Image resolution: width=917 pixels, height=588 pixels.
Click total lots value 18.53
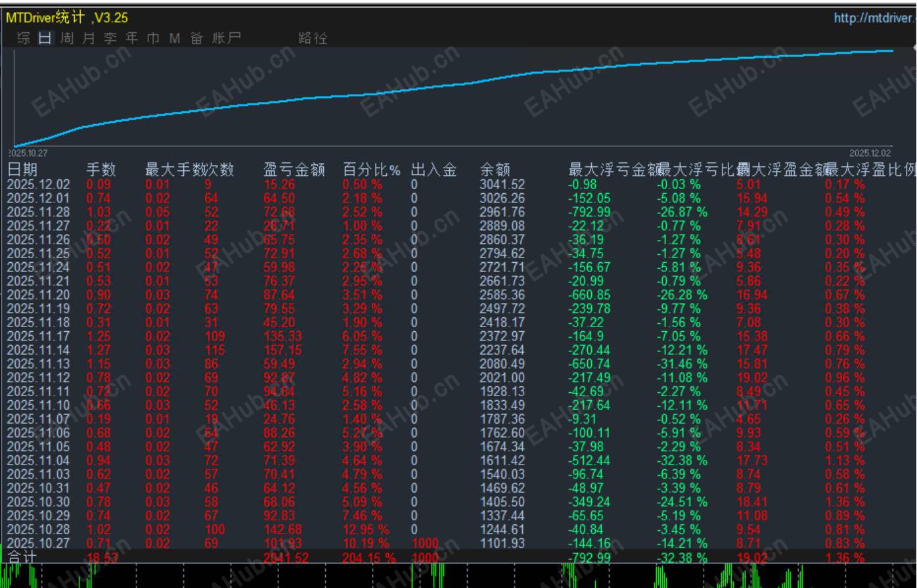tap(102, 558)
